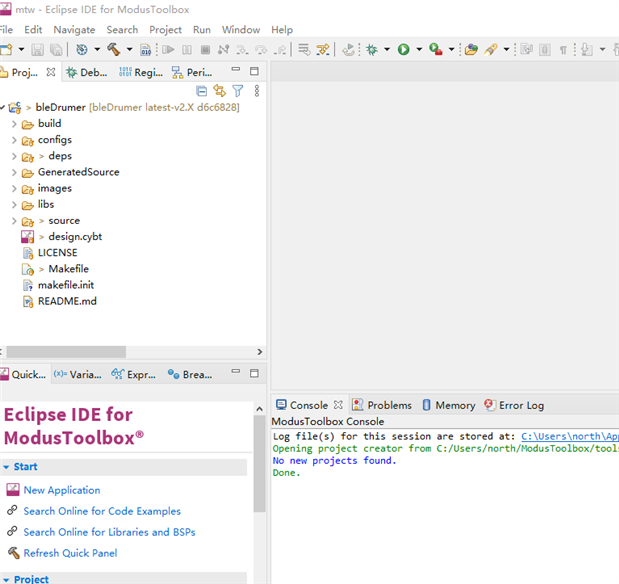Switch to the Breakpoints tab

click(x=190, y=374)
